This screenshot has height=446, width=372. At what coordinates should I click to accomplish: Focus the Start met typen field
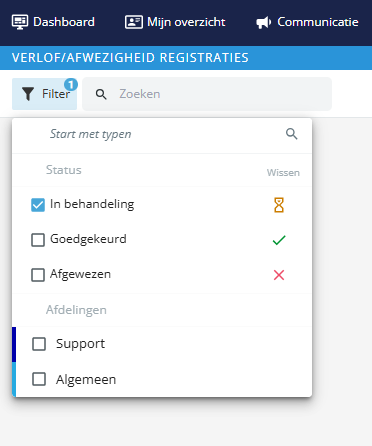[162, 134]
